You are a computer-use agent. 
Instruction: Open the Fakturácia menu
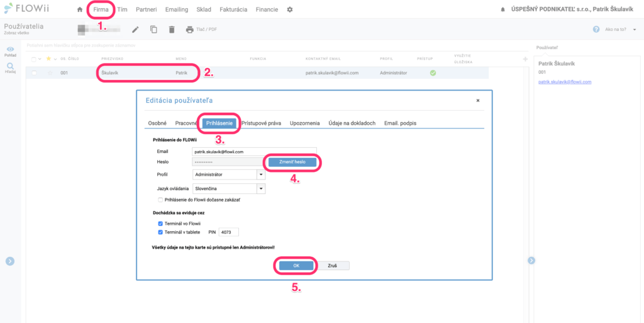point(233,9)
